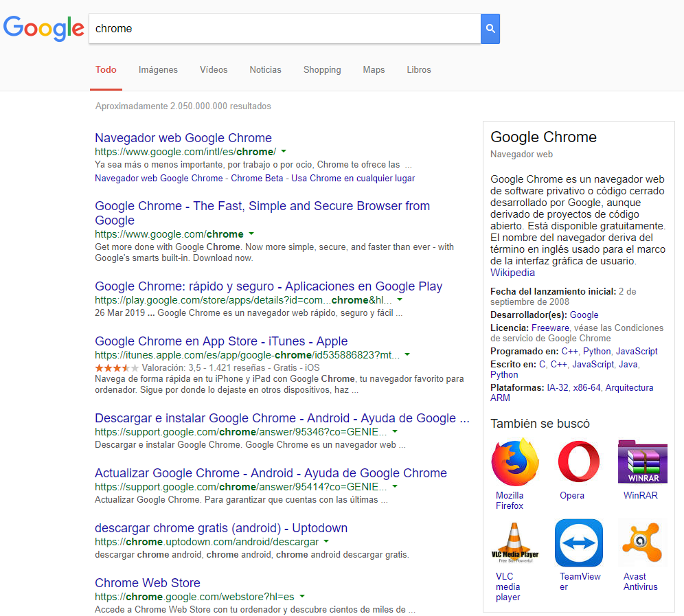
Task: Click the Aproximadamente 2.050.000.000 resultados text
Action: (x=183, y=106)
